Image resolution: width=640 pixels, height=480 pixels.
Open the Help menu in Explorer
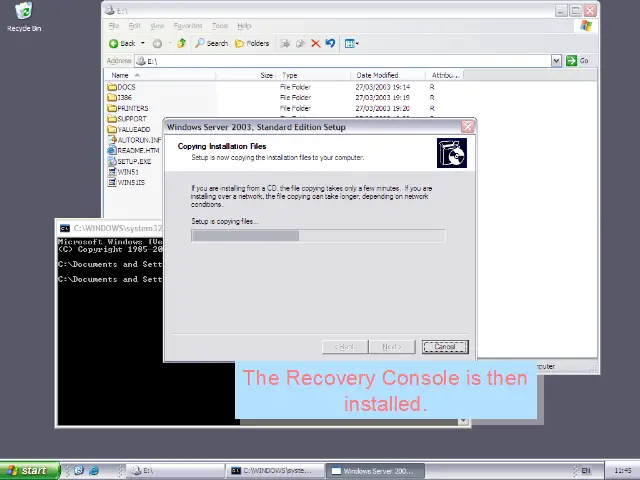244,26
